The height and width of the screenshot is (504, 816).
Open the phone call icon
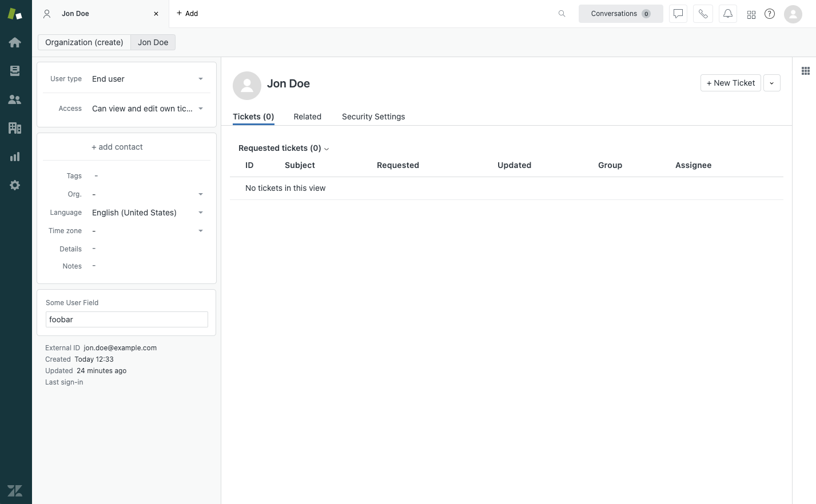(703, 14)
